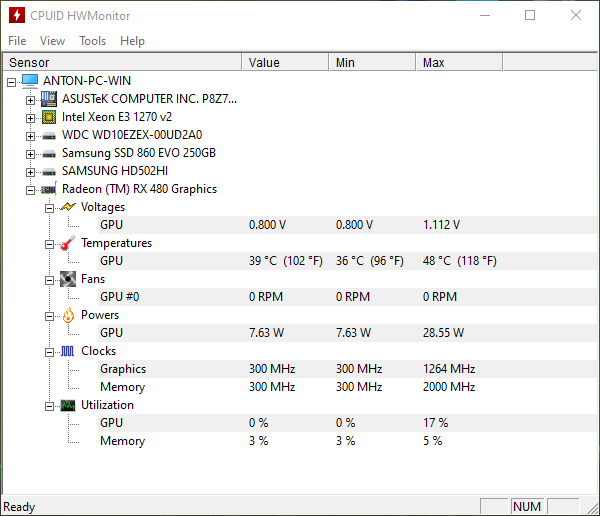Select the Memory utilization row label
Image resolution: width=600 pixels, height=516 pixels.
[122, 441]
